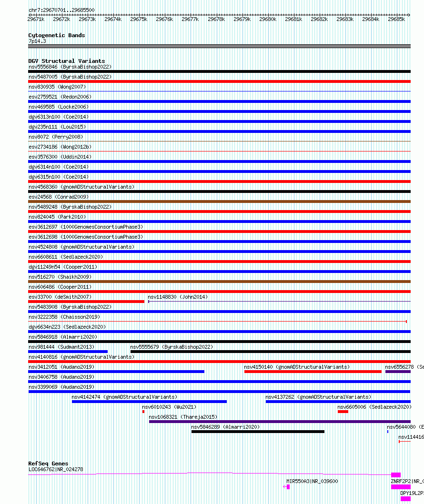
Task: Select nsv5846918 (Almarri2020) variant
Action: [63, 337]
